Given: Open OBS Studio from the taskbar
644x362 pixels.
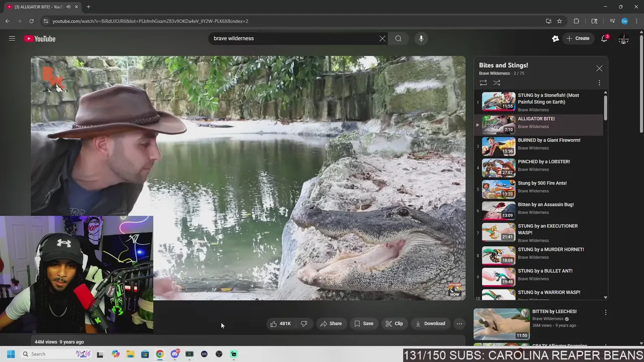Looking at the screenshot, I should 219,354.
